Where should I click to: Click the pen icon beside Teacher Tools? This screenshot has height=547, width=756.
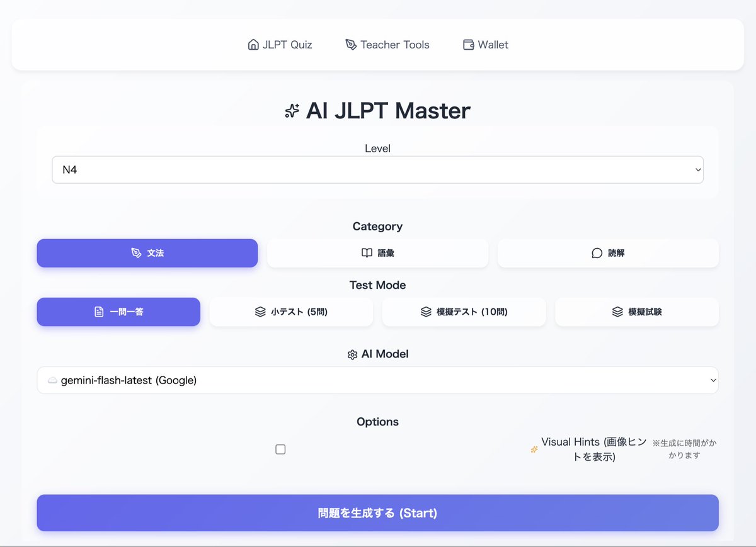pyautogui.click(x=351, y=45)
